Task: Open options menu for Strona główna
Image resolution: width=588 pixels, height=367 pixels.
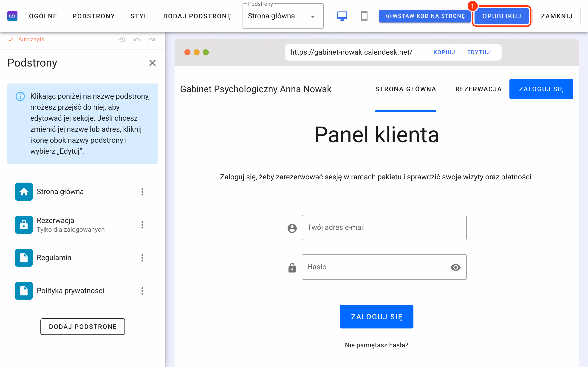Action: [142, 192]
